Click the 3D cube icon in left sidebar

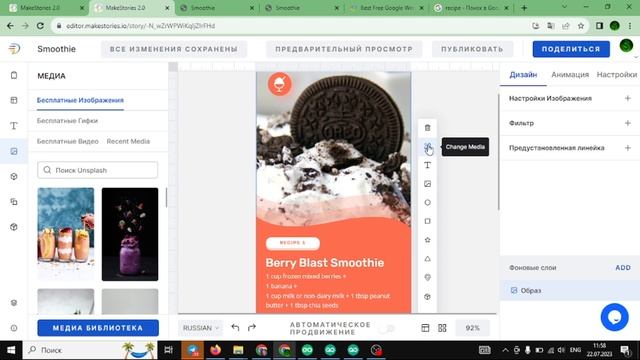pyautogui.click(x=14, y=227)
